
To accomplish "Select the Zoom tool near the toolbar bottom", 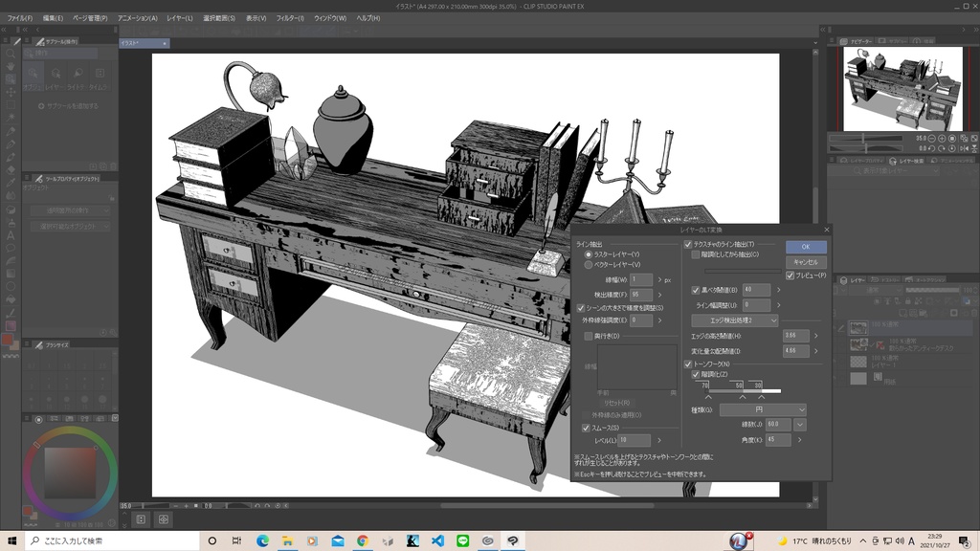I will [x=11, y=52].
